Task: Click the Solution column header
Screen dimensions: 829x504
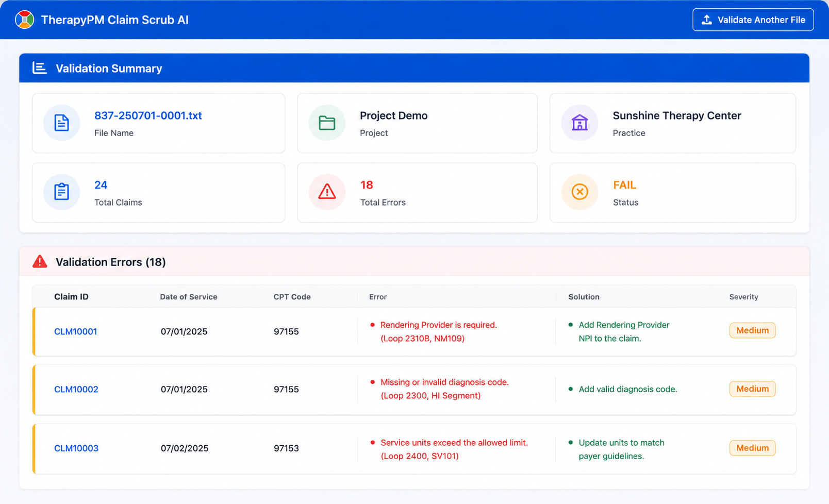Action: 584,297
